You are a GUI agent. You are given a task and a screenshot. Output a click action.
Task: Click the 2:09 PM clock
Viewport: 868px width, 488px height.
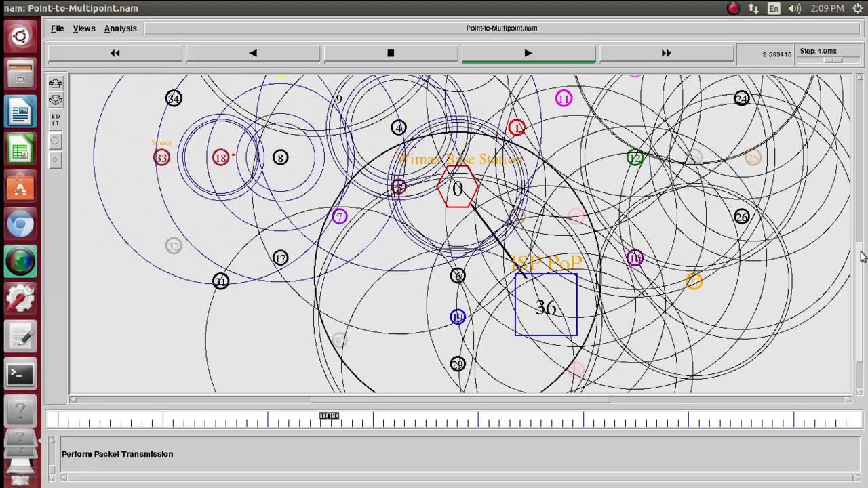click(x=827, y=8)
